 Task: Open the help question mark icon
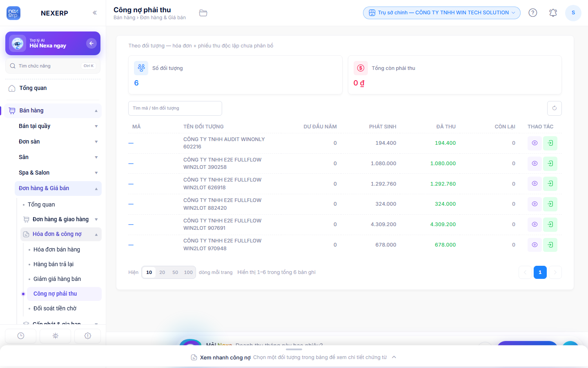point(533,13)
